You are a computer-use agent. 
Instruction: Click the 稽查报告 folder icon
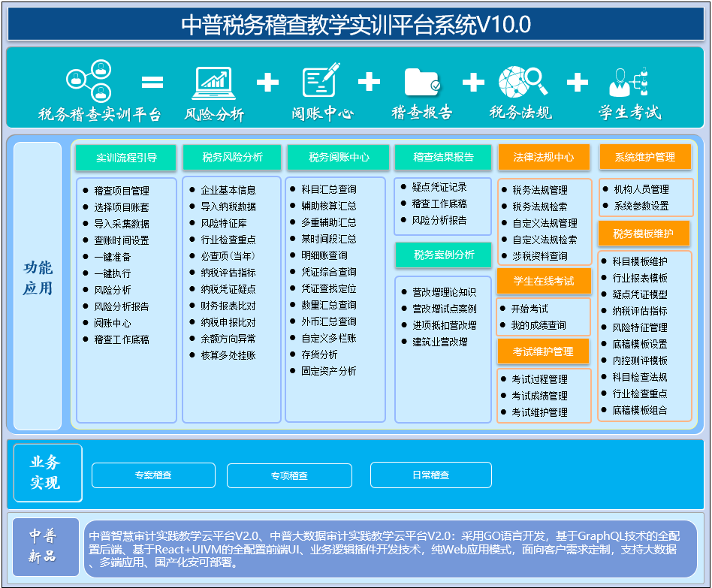click(422, 82)
